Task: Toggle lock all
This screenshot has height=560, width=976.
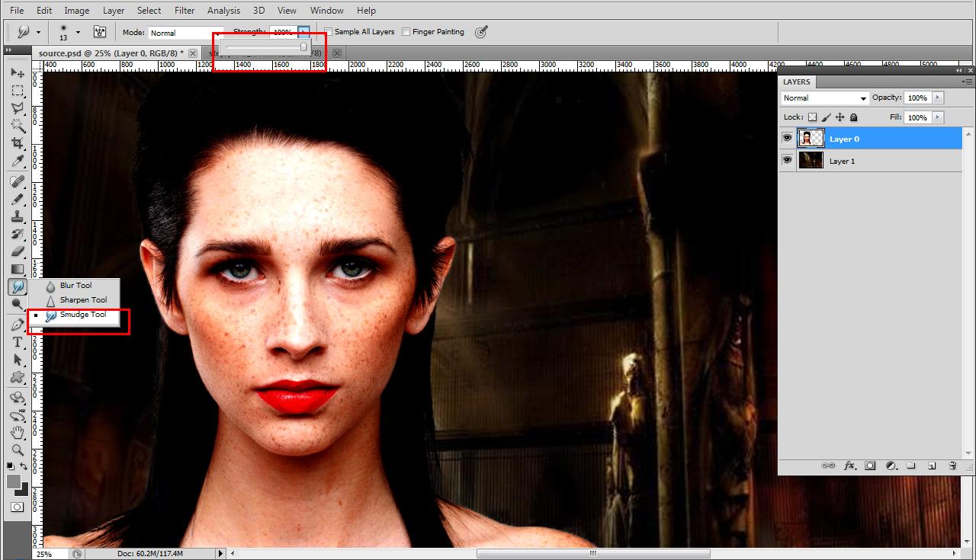Action: 853,117
